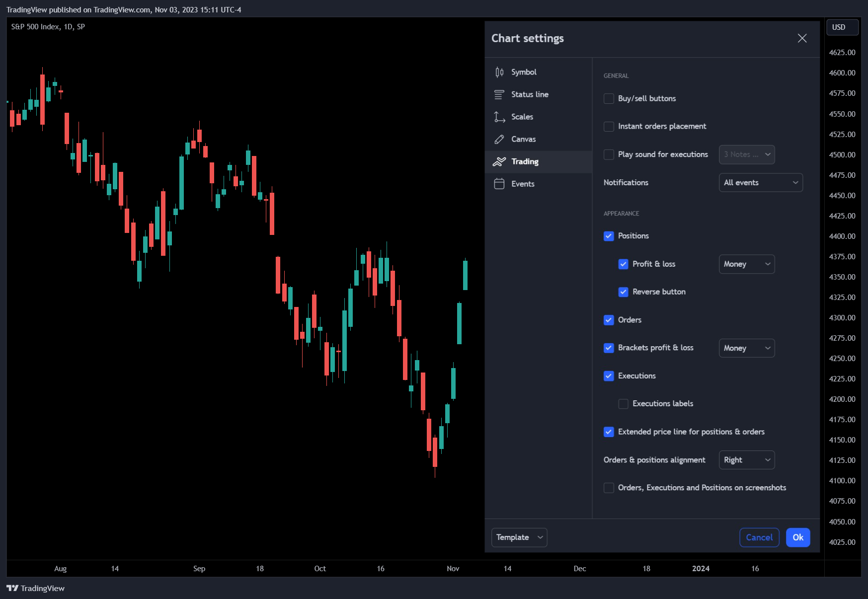868x599 pixels.
Task: Click the USD currency button
Action: (x=843, y=27)
